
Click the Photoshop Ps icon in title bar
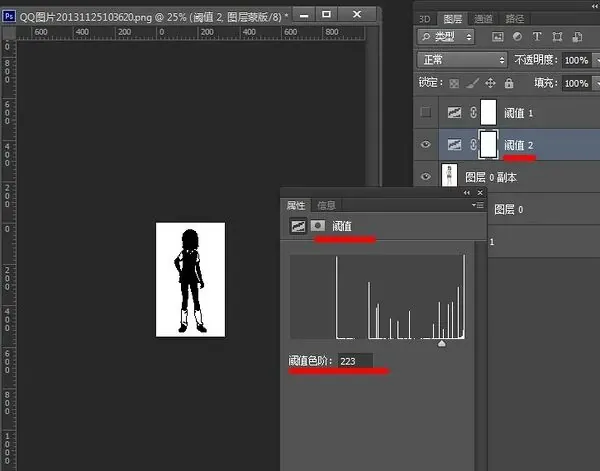pyautogui.click(x=9, y=16)
